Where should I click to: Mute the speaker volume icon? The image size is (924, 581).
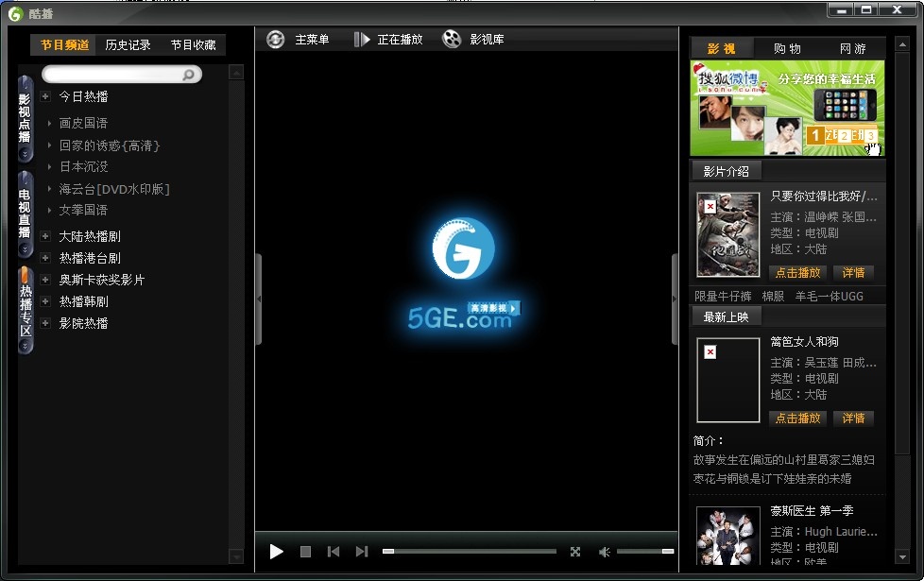[x=605, y=552]
